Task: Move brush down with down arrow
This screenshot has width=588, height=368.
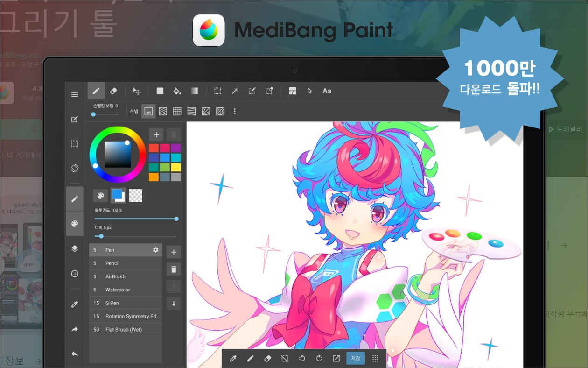Action: point(174,304)
